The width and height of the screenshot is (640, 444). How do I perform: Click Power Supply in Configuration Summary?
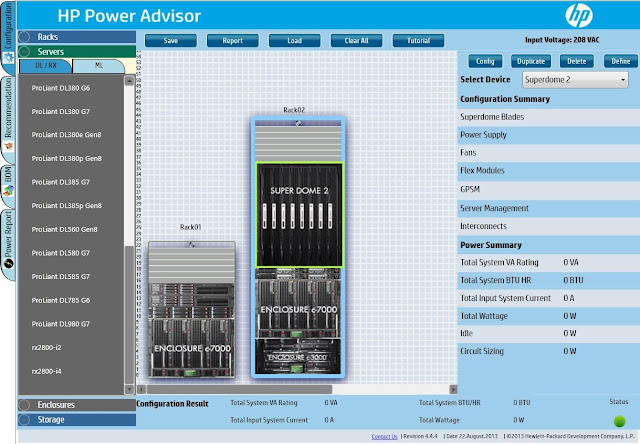click(x=549, y=135)
